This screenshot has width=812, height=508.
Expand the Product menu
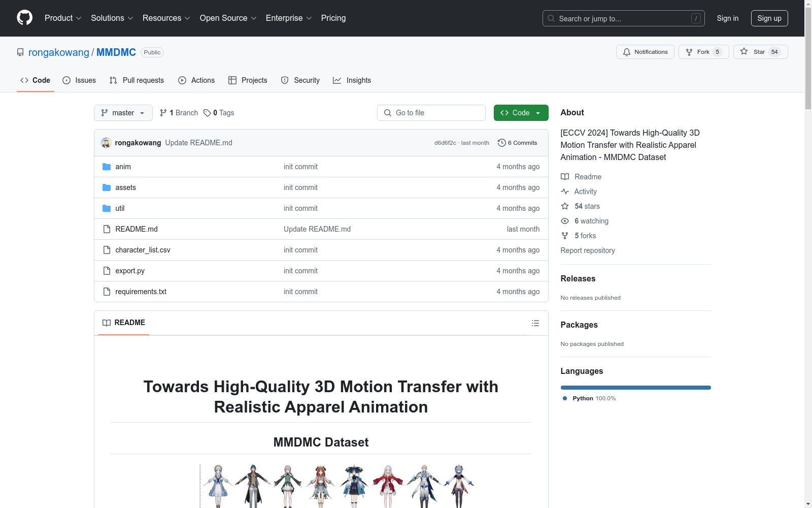pyautogui.click(x=63, y=18)
